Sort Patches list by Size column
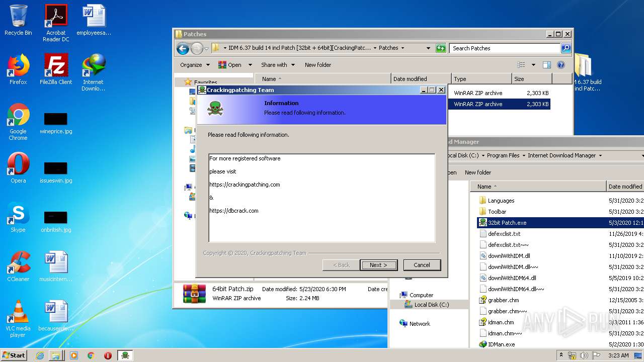The width and height of the screenshot is (644, 362). pos(532,79)
